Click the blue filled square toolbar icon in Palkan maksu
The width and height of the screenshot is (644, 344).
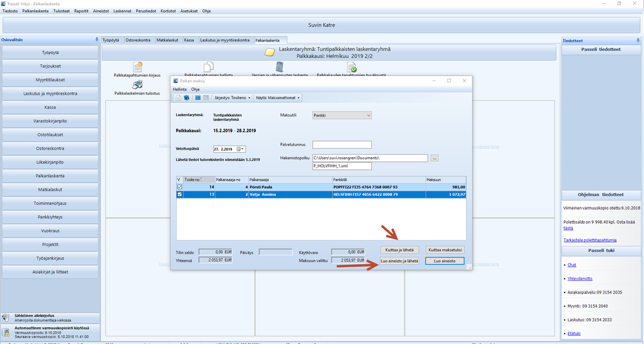(197, 98)
